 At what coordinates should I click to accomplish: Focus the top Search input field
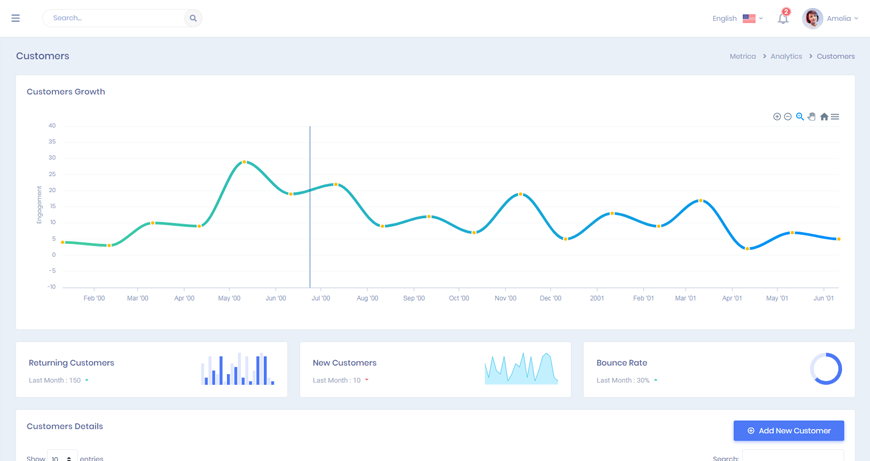click(115, 18)
